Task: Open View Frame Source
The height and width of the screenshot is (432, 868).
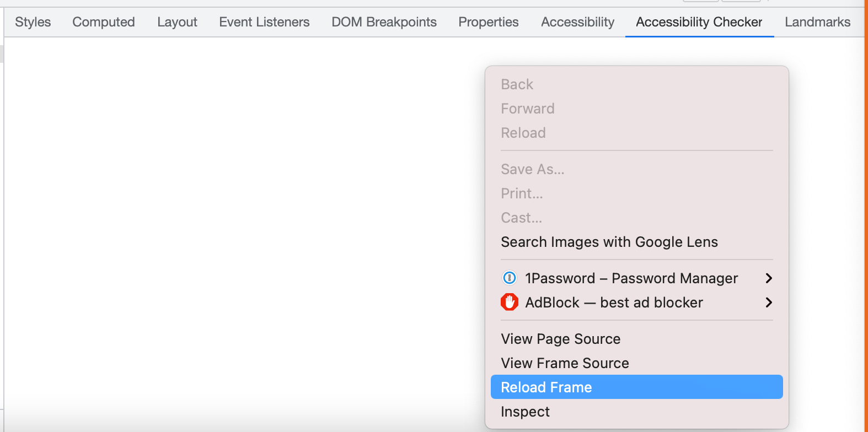Action: (x=564, y=363)
